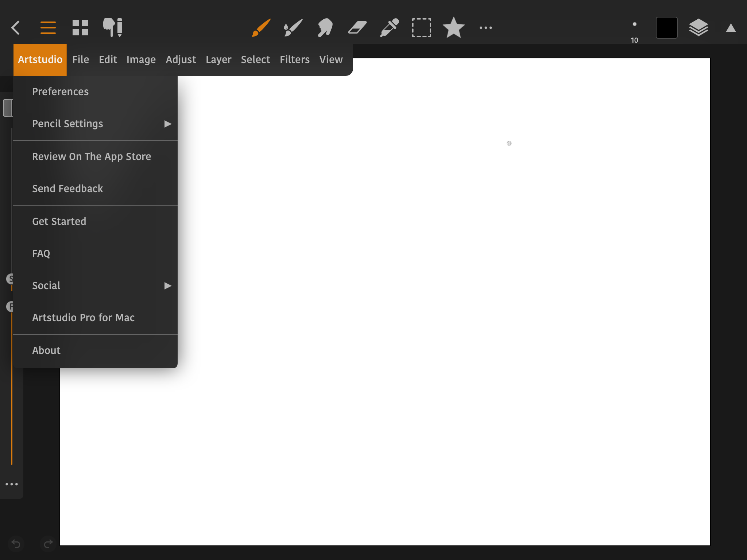Choose the smudge finger tool

click(x=325, y=28)
